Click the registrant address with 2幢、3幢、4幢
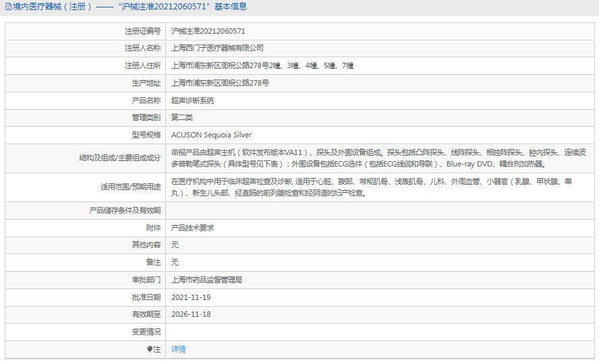Screen dimensions: 599x364 click(262, 65)
